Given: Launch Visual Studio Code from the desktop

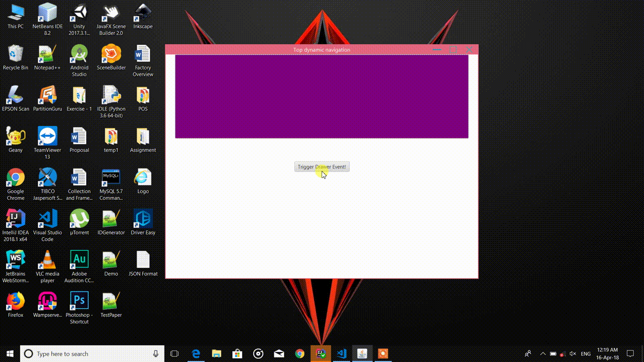Looking at the screenshot, I should [47, 219].
